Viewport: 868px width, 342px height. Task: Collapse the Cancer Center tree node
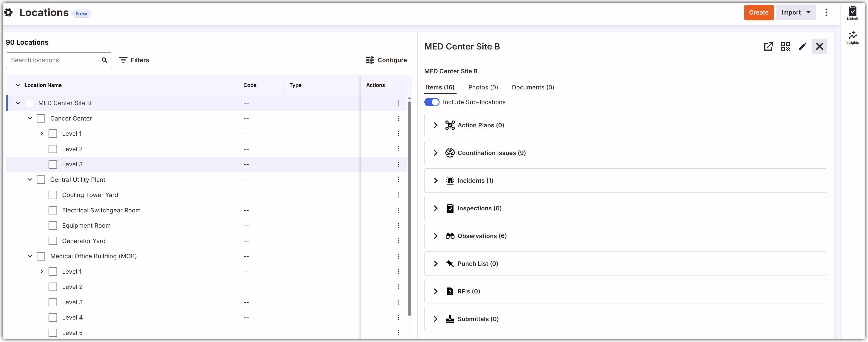pyautogui.click(x=30, y=118)
